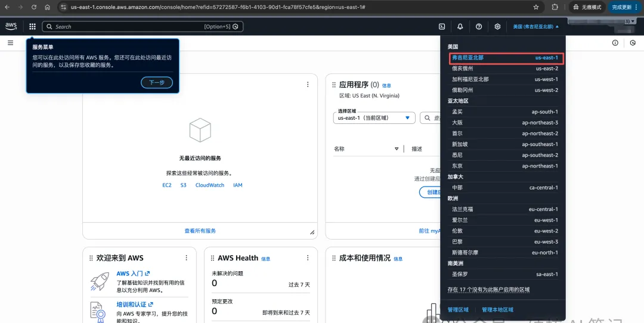Select region 新加坡 ap-southeast-1
The height and width of the screenshot is (323, 644).
(x=505, y=144)
